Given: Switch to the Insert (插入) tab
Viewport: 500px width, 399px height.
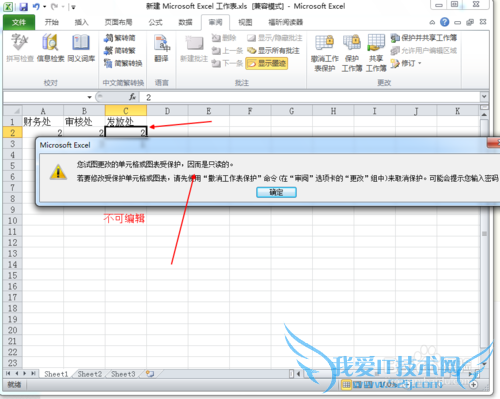Looking at the screenshot, I should pyautogui.click(x=81, y=22).
